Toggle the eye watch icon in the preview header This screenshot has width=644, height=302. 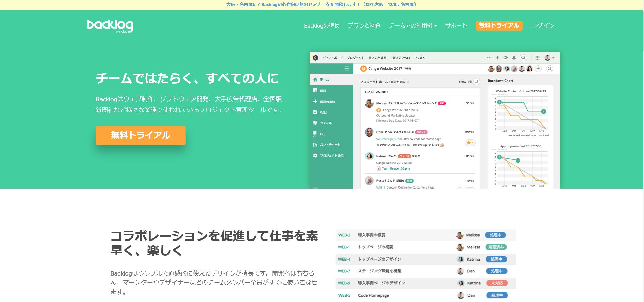coord(505,58)
